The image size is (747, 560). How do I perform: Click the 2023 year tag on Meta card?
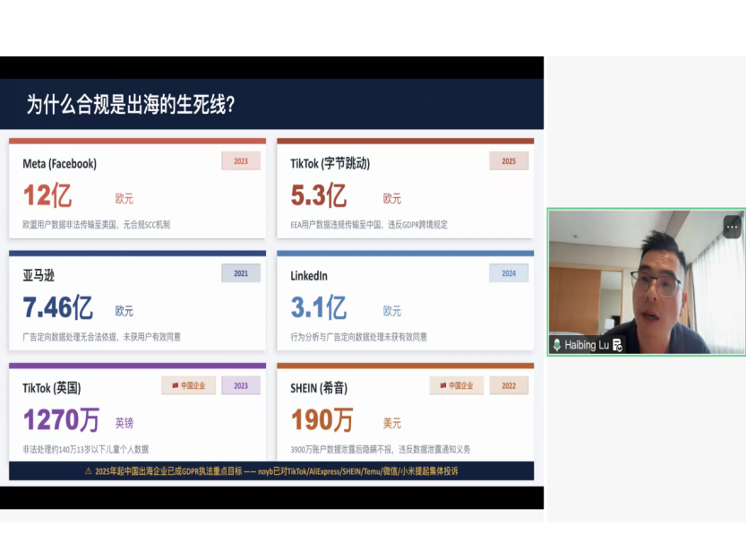[x=241, y=161]
